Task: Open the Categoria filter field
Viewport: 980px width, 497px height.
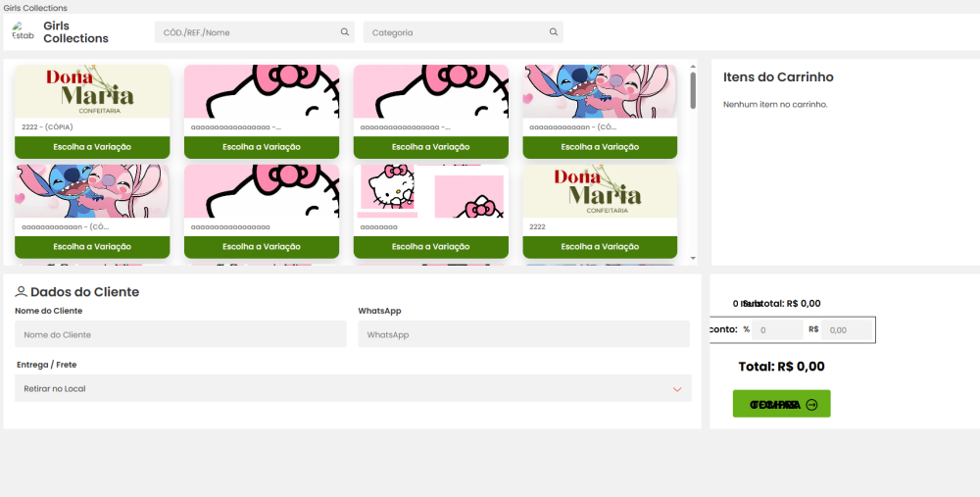Action: (x=456, y=32)
